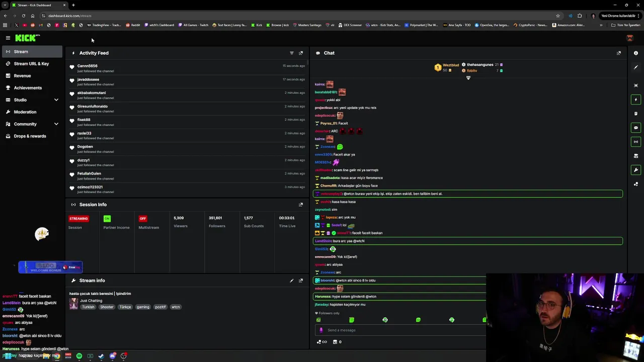Click the connected dots icon in right sidebar
This screenshot has width=644, height=362.
click(x=636, y=184)
